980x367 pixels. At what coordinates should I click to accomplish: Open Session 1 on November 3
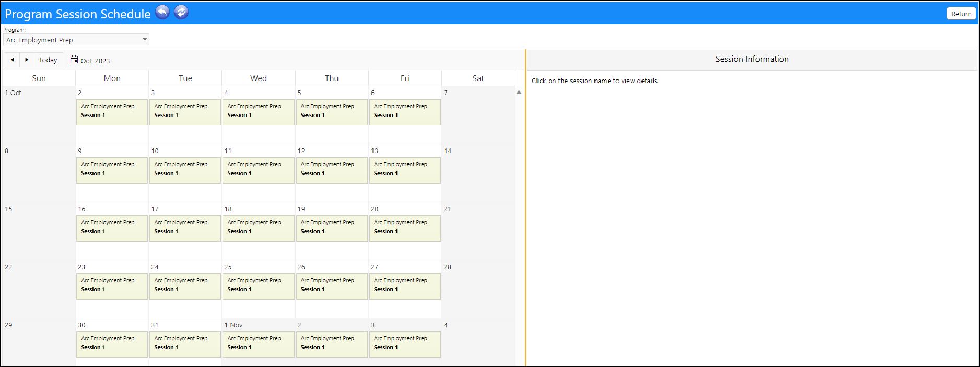click(x=405, y=345)
